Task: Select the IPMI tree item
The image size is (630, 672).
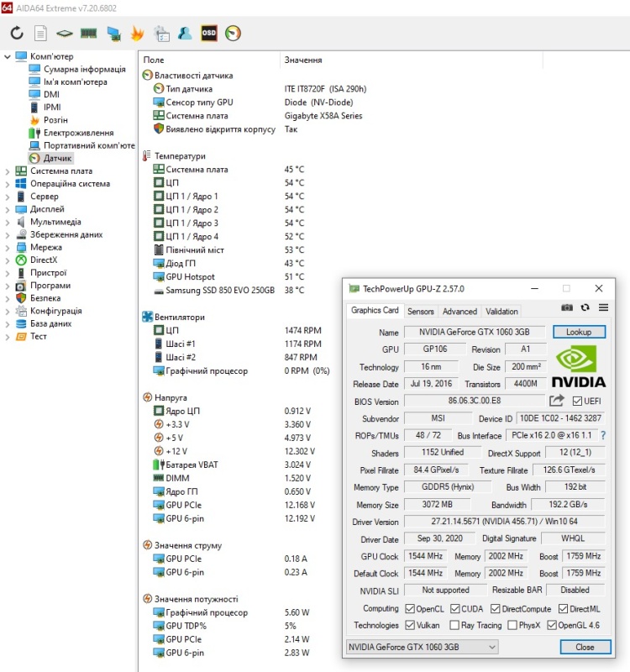Action: pyautogui.click(x=52, y=108)
